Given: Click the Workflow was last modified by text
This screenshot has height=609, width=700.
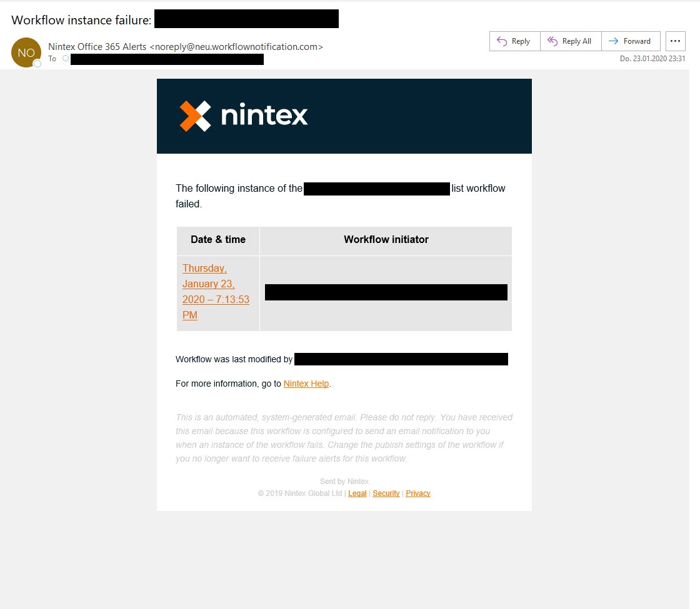Looking at the screenshot, I should click(x=234, y=359).
